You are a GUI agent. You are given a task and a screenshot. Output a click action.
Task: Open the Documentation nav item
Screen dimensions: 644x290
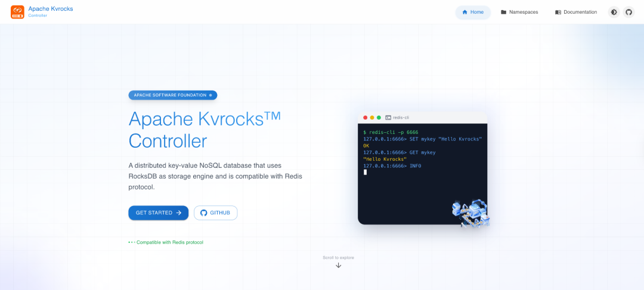[x=576, y=12]
